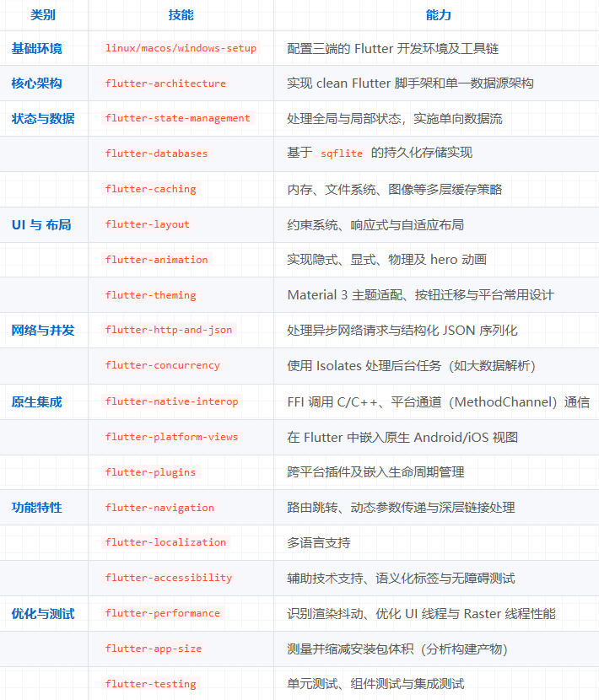Click the 优化与测试 category label

tap(43, 614)
